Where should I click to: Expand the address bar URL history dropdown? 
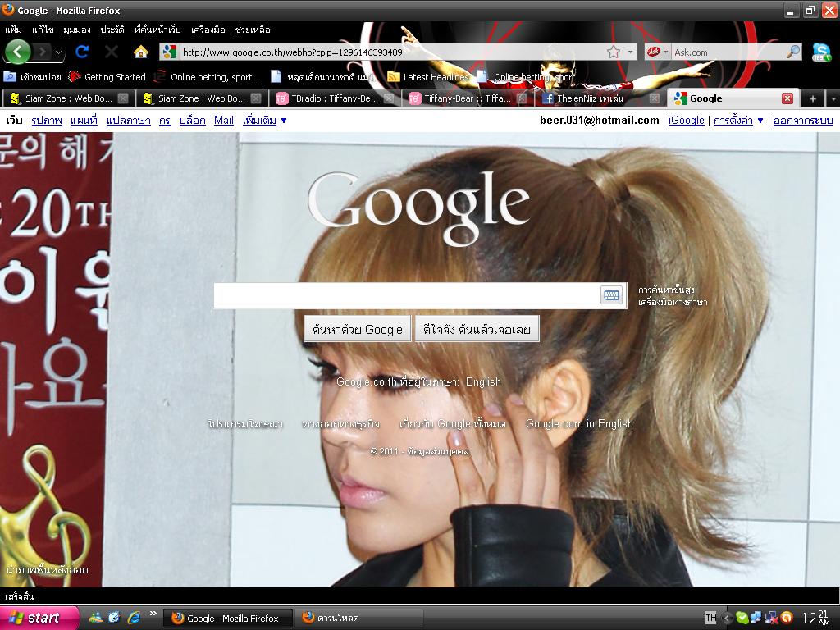point(631,52)
